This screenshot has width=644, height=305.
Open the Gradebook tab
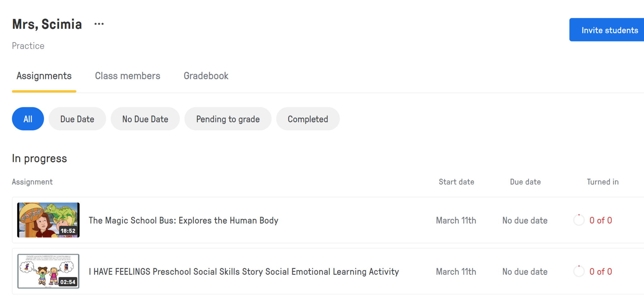coord(206,76)
